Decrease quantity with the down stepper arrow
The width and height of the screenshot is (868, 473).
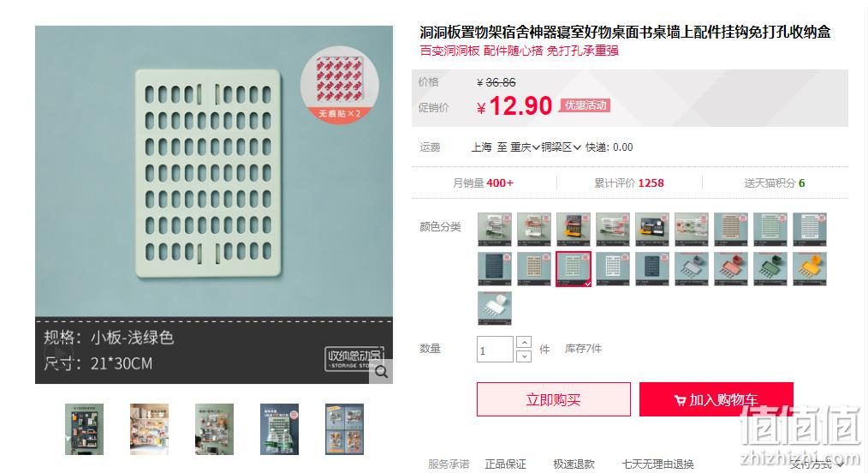point(524,356)
